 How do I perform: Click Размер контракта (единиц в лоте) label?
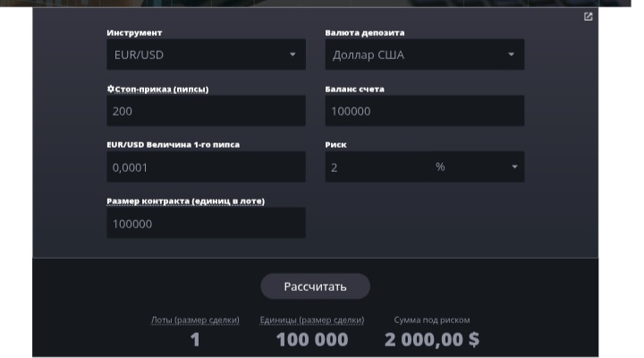click(x=186, y=201)
